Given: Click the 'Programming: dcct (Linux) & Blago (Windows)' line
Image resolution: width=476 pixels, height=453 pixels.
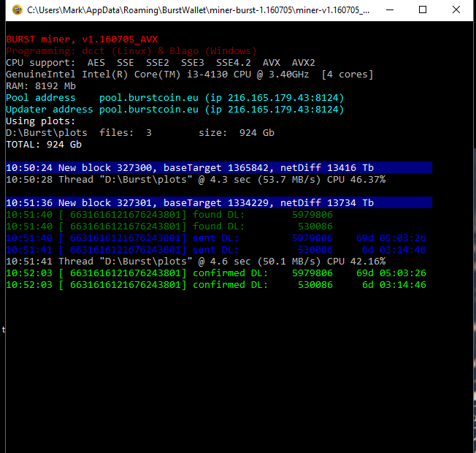Looking at the screenshot, I should [131, 50].
